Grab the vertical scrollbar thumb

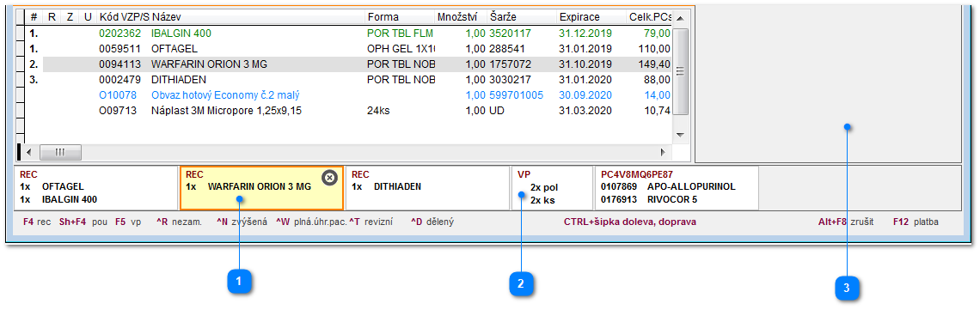[x=681, y=72]
